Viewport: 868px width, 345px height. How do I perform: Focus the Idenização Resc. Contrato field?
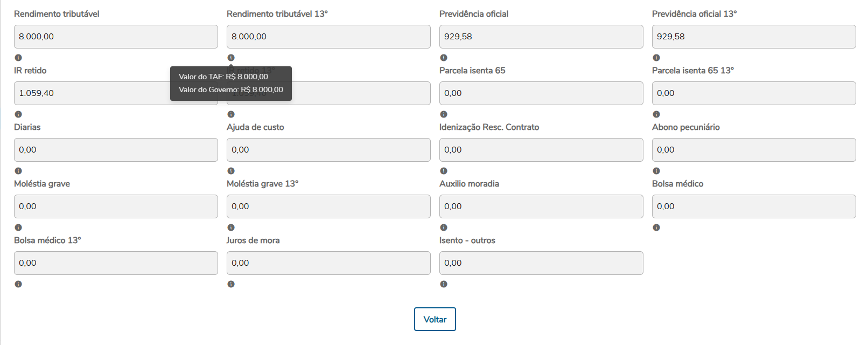click(x=541, y=150)
